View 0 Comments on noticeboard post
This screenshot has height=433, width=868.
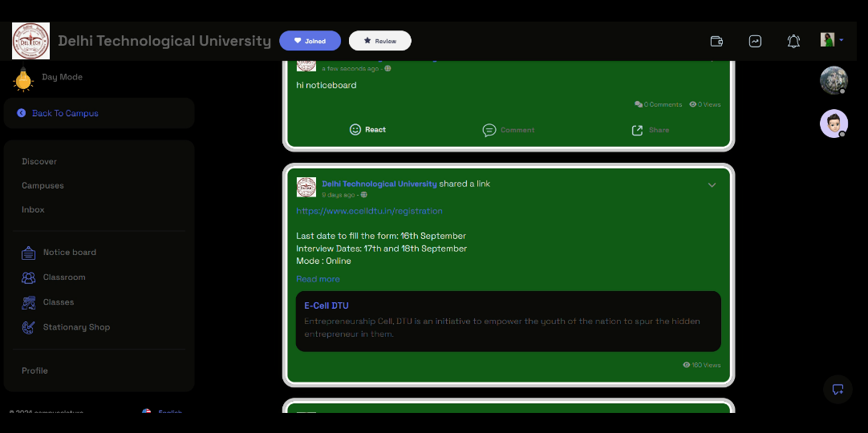pyautogui.click(x=658, y=104)
